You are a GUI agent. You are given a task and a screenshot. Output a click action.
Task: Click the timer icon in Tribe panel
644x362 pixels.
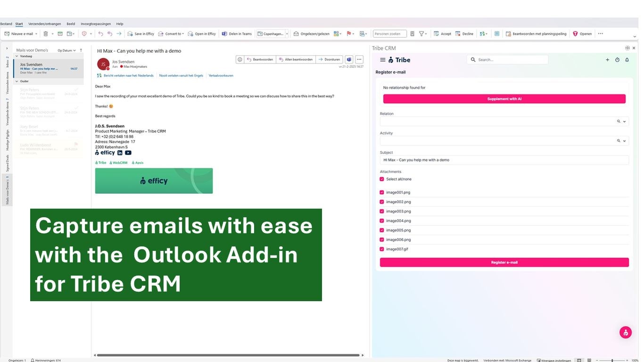click(x=617, y=60)
